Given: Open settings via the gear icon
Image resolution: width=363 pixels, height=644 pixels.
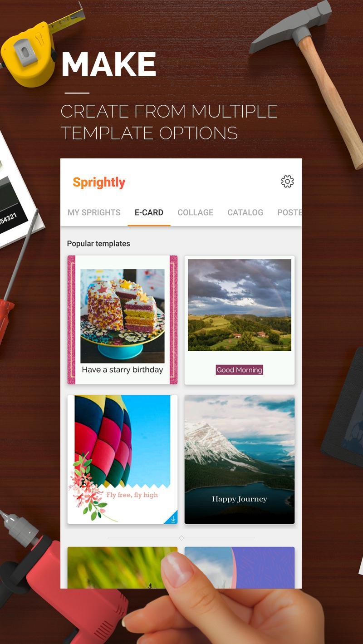Looking at the screenshot, I should [287, 182].
